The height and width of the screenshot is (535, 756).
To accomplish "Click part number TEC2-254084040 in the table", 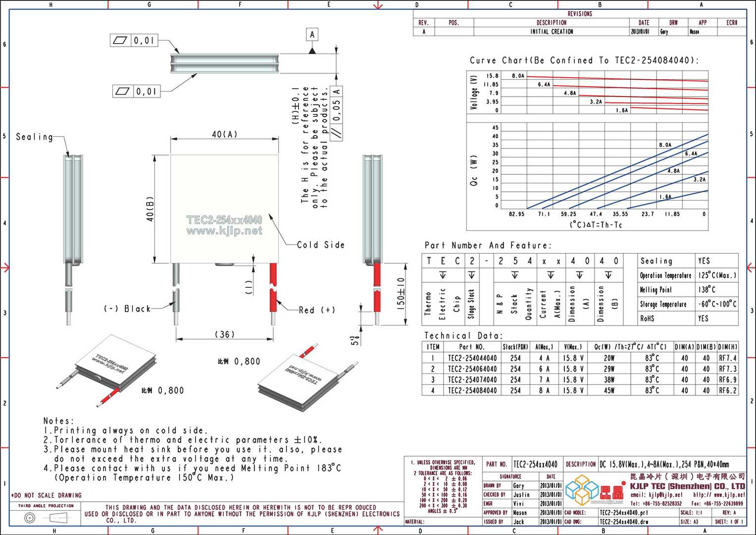I will click(x=472, y=390).
